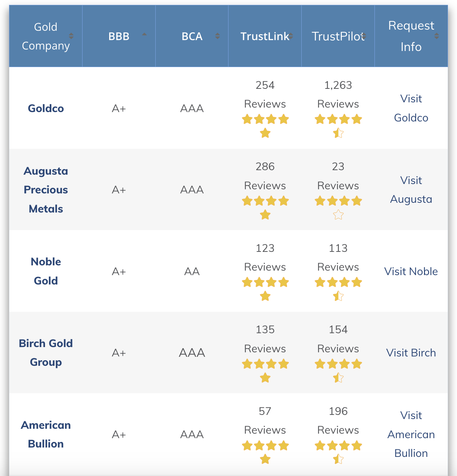
Task: Click Noble Gold's TrustPilot half-star rating
Action: click(x=338, y=296)
